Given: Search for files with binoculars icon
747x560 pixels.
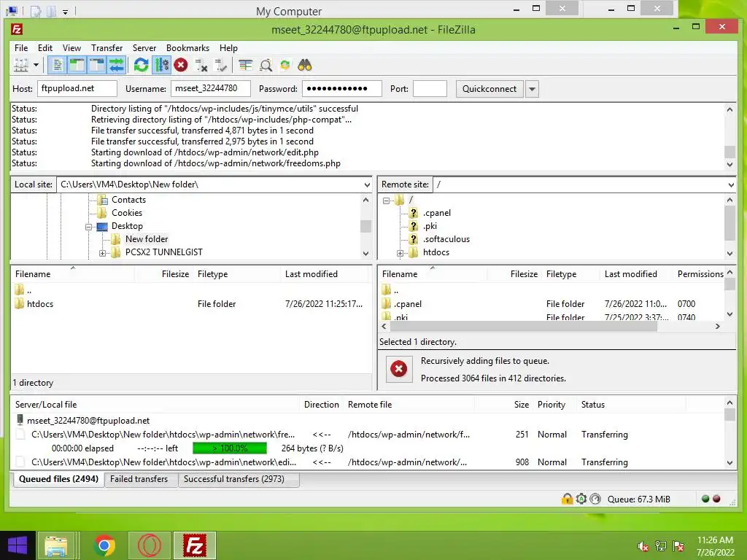Looking at the screenshot, I should pyautogui.click(x=304, y=65).
